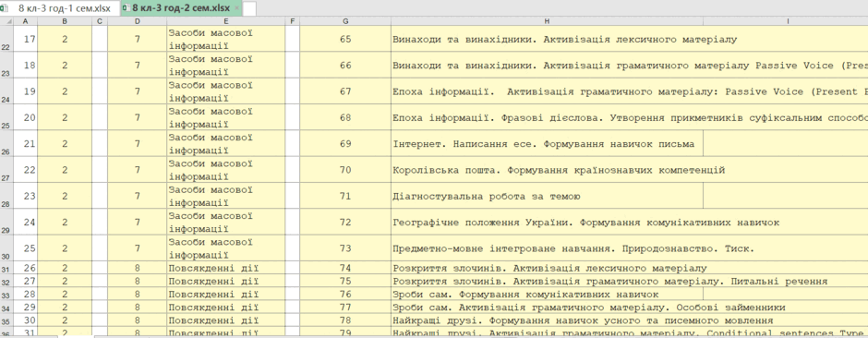Select row 27 header
This screenshot has height=338, width=868.
click(7, 169)
